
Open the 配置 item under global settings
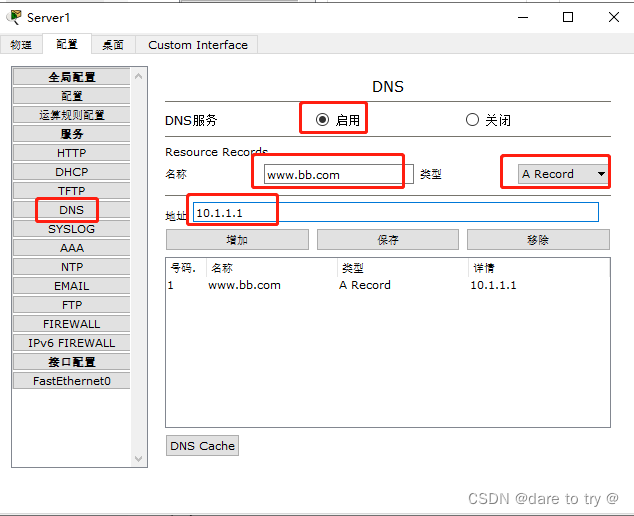(72, 96)
